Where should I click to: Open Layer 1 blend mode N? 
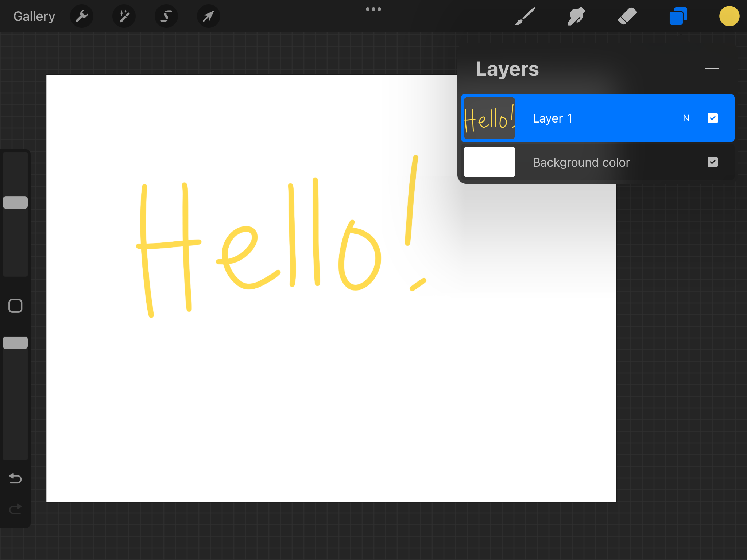[686, 118]
